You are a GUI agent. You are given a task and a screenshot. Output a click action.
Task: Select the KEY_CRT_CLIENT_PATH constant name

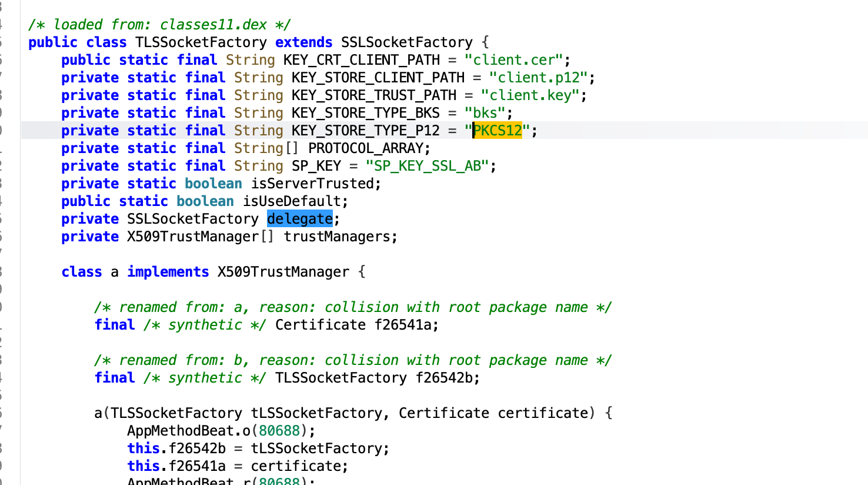click(362, 60)
